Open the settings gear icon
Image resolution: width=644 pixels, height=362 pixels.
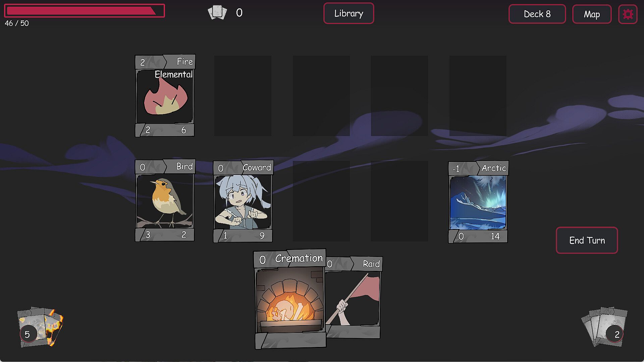click(628, 14)
